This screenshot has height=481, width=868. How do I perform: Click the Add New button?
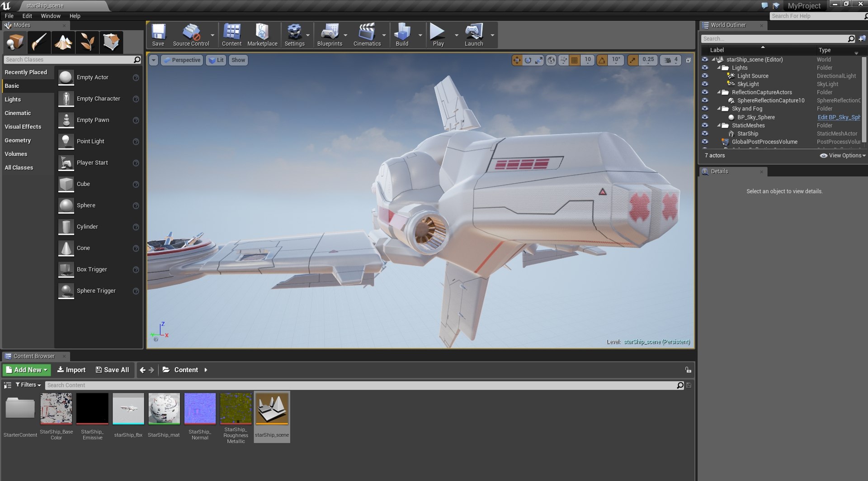(x=27, y=370)
